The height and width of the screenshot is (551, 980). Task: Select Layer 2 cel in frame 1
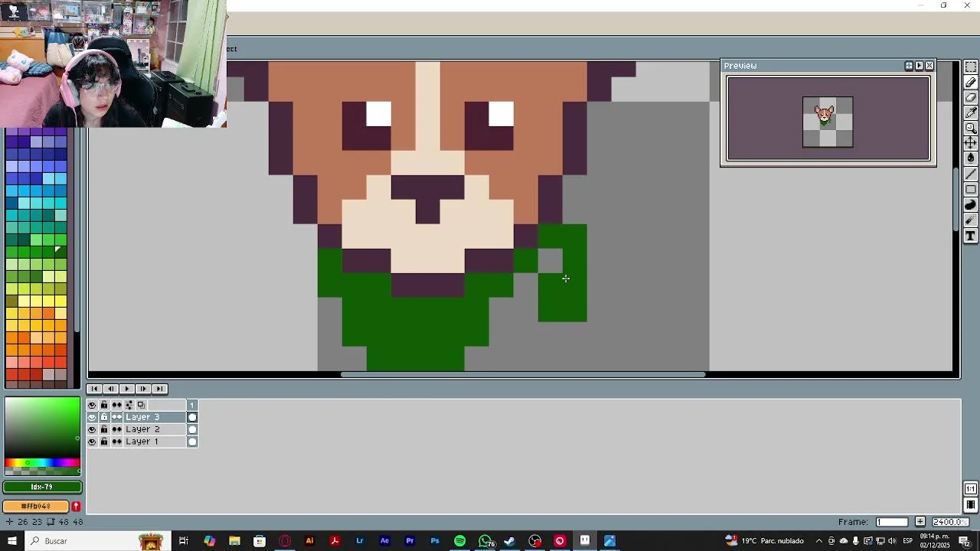tap(192, 429)
